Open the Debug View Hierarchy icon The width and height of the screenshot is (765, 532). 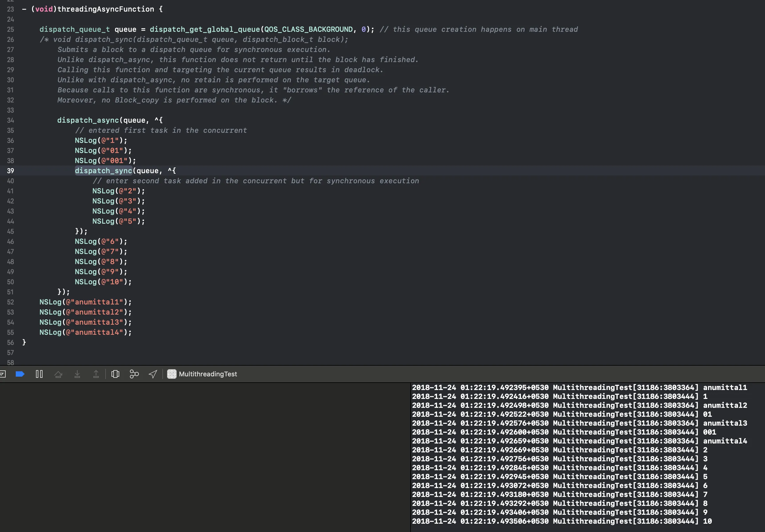pyautogui.click(x=115, y=374)
